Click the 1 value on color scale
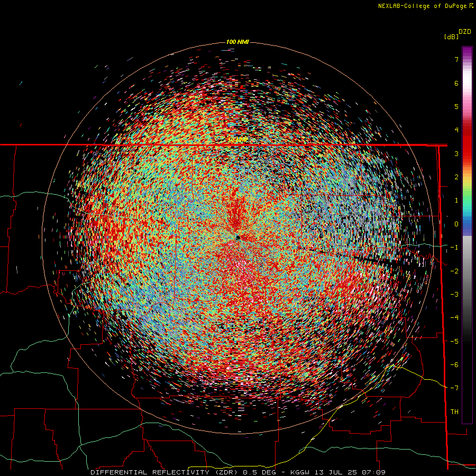The height and width of the screenshot is (476, 476). (x=456, y=200)
